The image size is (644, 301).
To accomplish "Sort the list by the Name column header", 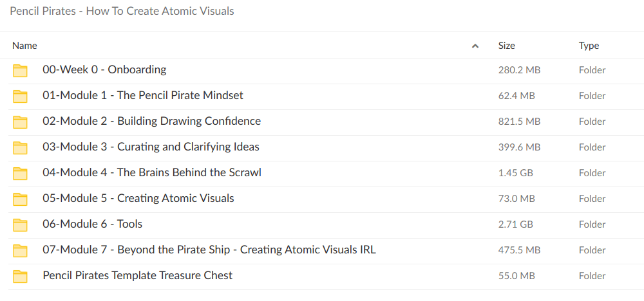I will [25, 46].
